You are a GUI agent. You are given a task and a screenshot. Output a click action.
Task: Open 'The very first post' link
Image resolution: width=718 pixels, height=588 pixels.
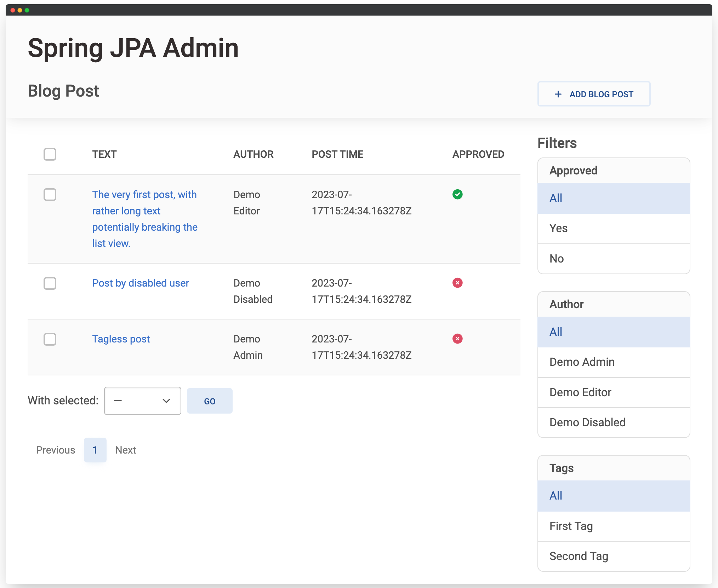tap(145, 219)
